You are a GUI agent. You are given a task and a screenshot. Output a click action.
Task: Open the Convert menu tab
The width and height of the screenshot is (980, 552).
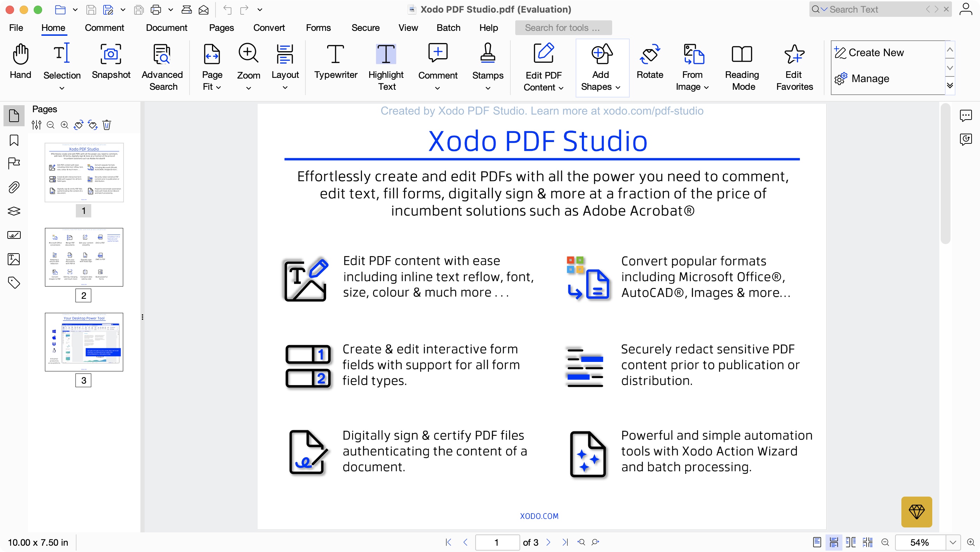269,28
